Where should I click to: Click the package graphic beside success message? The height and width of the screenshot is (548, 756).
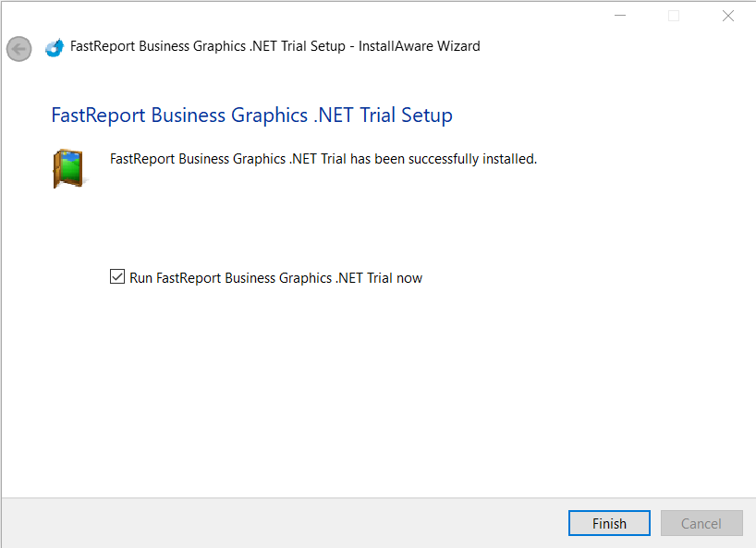(x=69, y=168)
